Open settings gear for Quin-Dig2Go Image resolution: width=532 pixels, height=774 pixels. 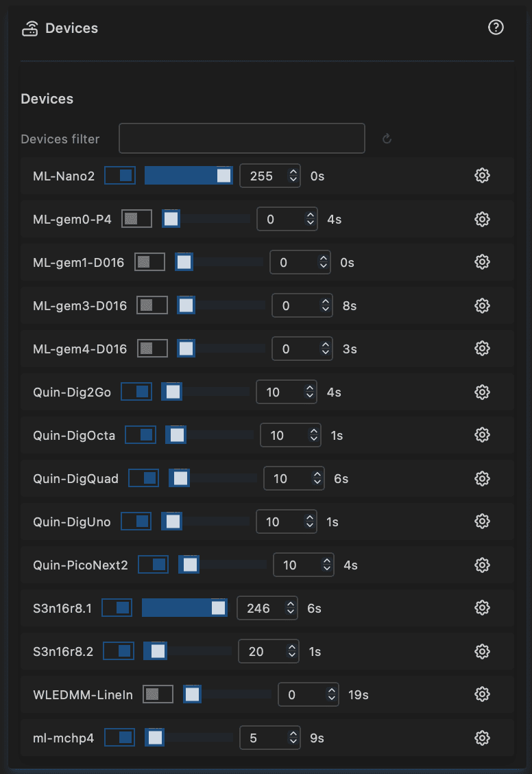click(x=482, y=392)
